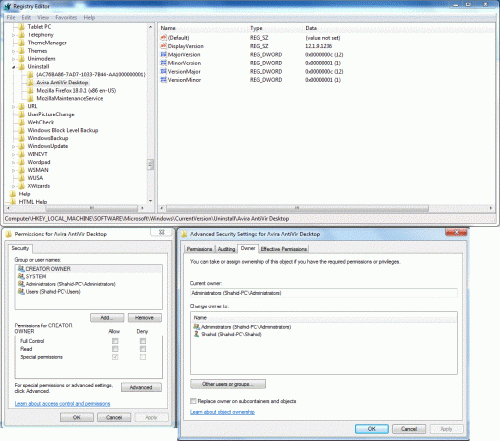
Task: Click the tree pane horizontal scrollbar
Action: coord(92,208)
